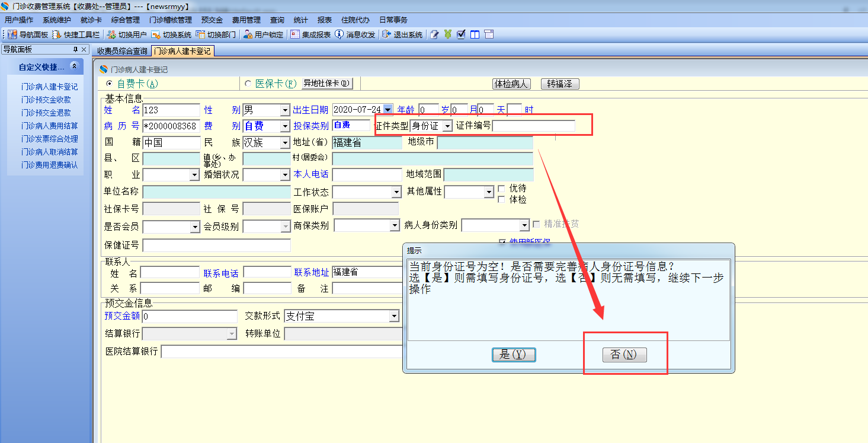Image resolution: width=868 pixels, height=443 pixels.
Task: Click the 导航面板 toolbar icon
Action: click(x=12, y=35)
